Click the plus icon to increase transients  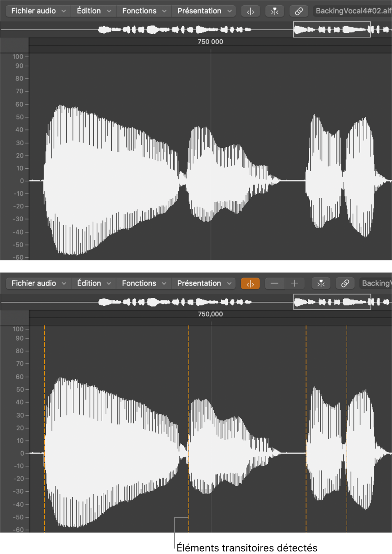click(x=295, y=283)
